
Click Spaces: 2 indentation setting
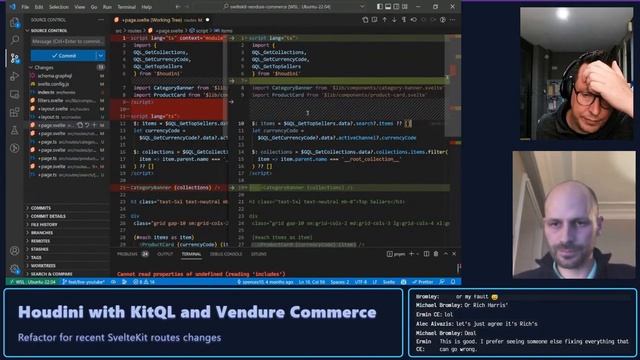click(340, 282)
